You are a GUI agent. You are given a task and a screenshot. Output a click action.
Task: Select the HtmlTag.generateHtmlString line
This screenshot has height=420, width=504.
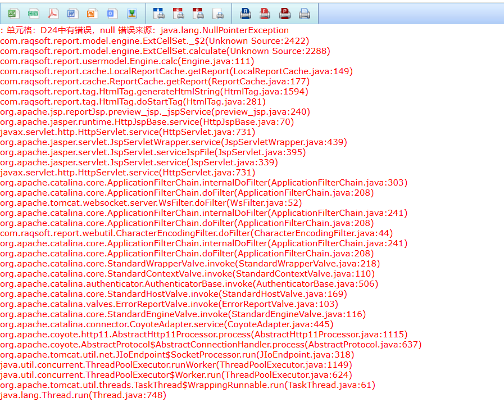coord(155,91)
